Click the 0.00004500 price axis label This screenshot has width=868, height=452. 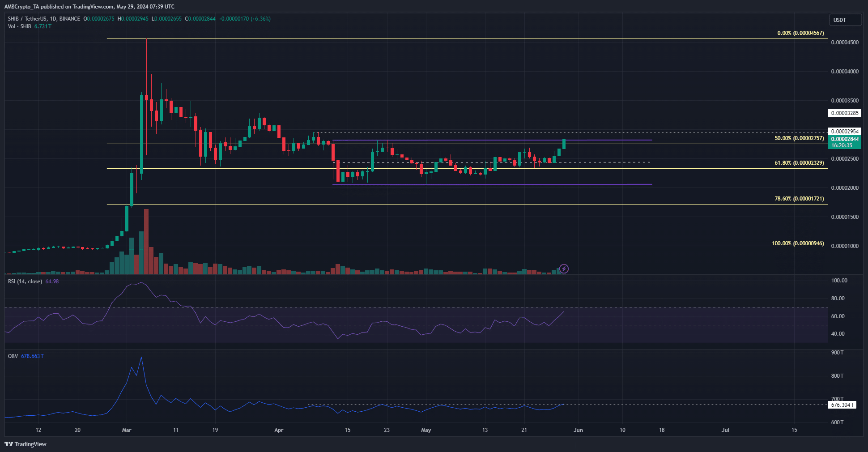845,43
